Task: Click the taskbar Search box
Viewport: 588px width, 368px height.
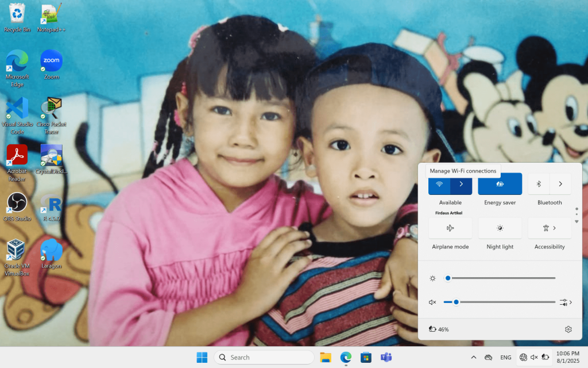Action: [264, 357]
